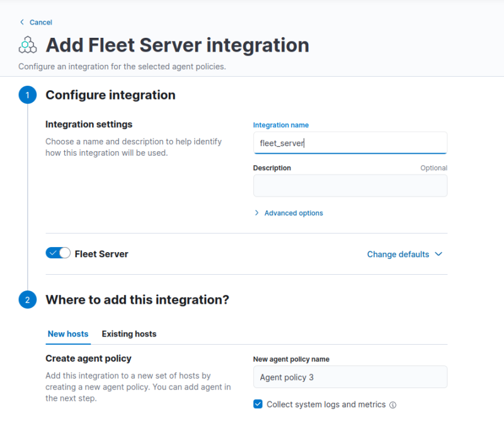Select the New hosts tab
Viewport: 504px width, 431px height.
(68, 334)
